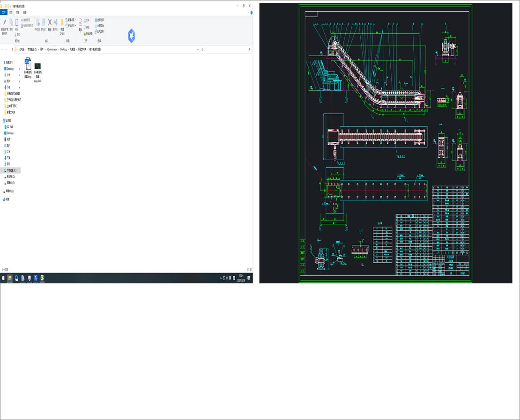Click the Up one level arrow button

pos(12,49)
